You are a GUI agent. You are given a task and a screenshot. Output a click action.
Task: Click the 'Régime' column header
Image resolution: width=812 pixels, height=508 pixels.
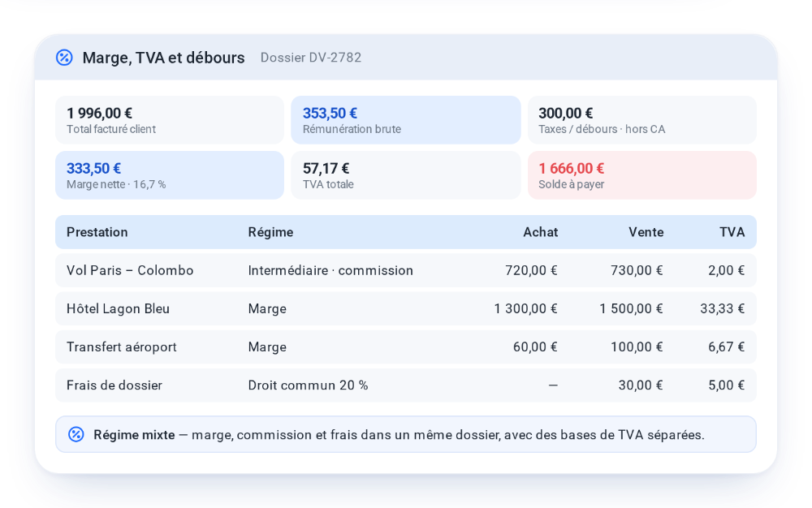coord(271,232)
